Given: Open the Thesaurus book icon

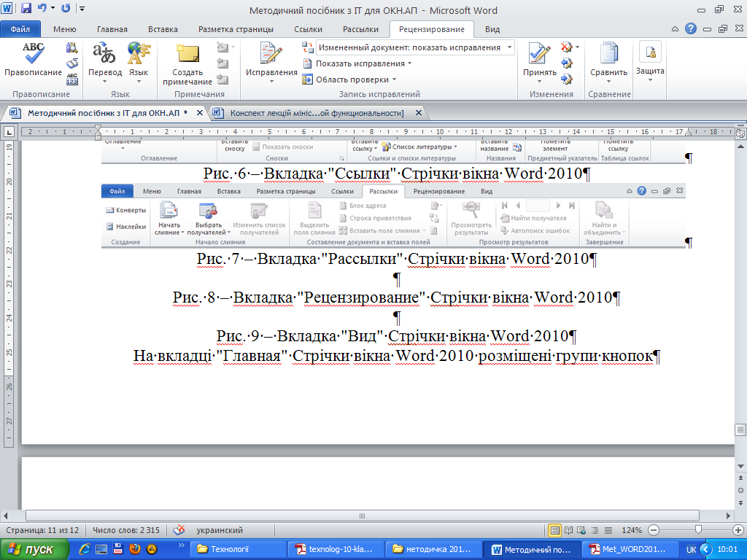Looking at the screenshot, I should pos(72,63).
